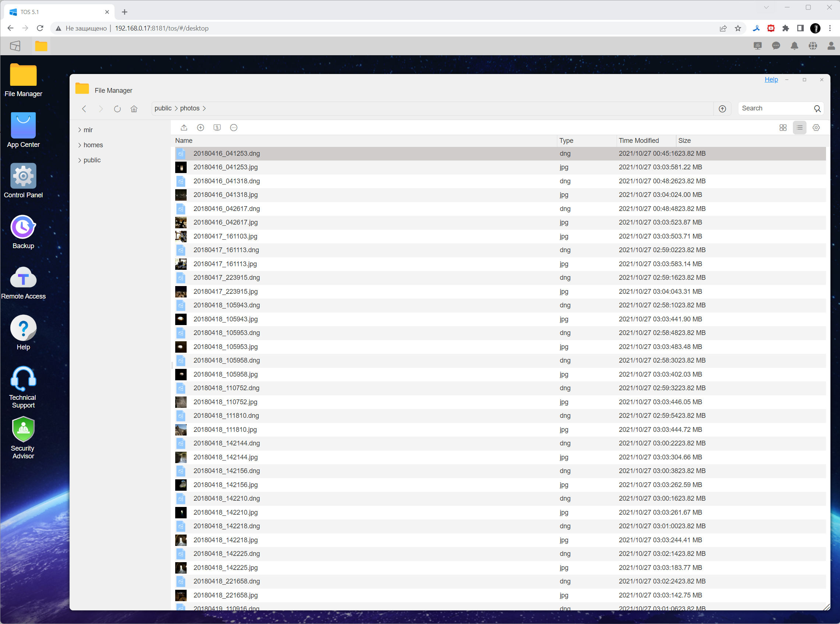Image resolution: width=840 pixels, height=624 pixels.
Task: Switch to list view mode
Action: point(800,128)
